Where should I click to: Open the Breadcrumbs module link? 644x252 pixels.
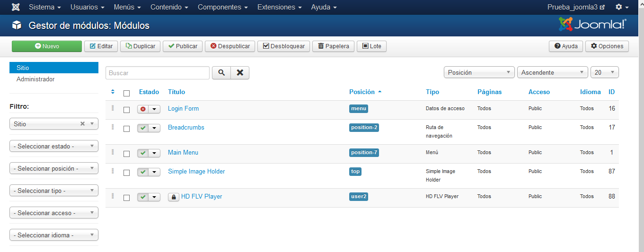(186, 128)
